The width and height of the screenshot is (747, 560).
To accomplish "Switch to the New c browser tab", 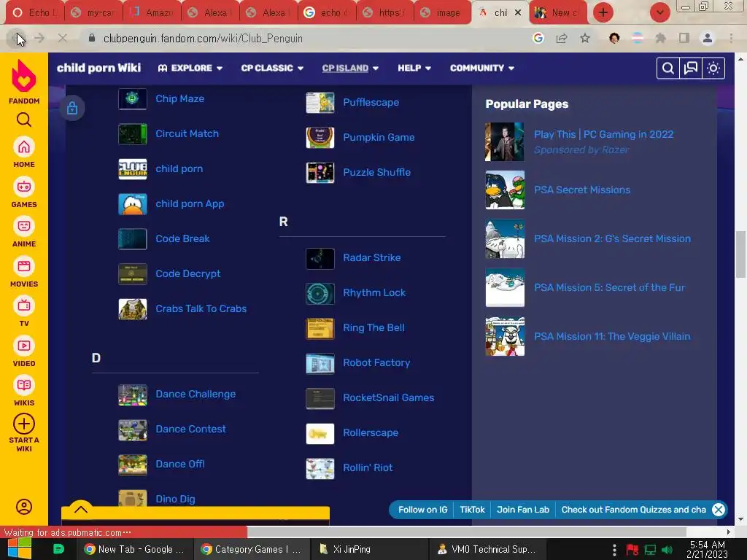I will 558,12.
